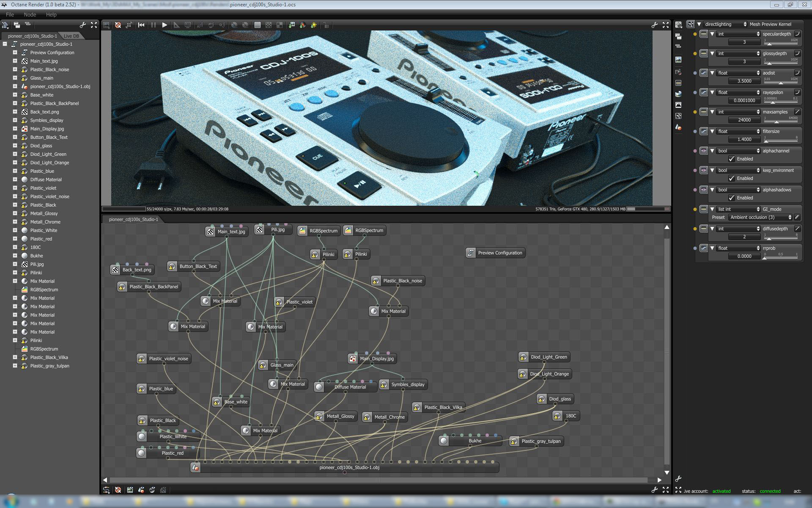The image size is (812, 508).
Task: Open the directlighting kernel dropdown
Action: (x=725, y=24)
